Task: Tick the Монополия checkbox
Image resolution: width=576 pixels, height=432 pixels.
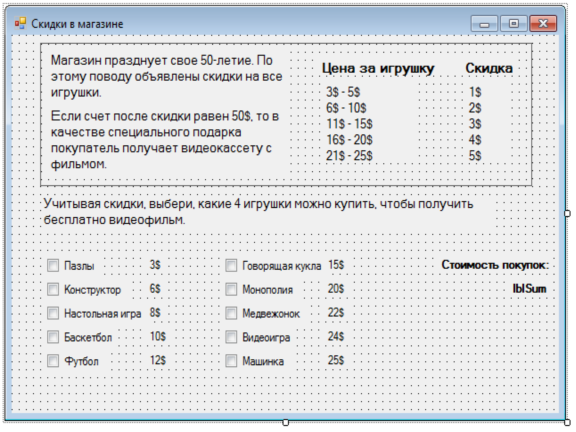Action: tap(231, 289)
